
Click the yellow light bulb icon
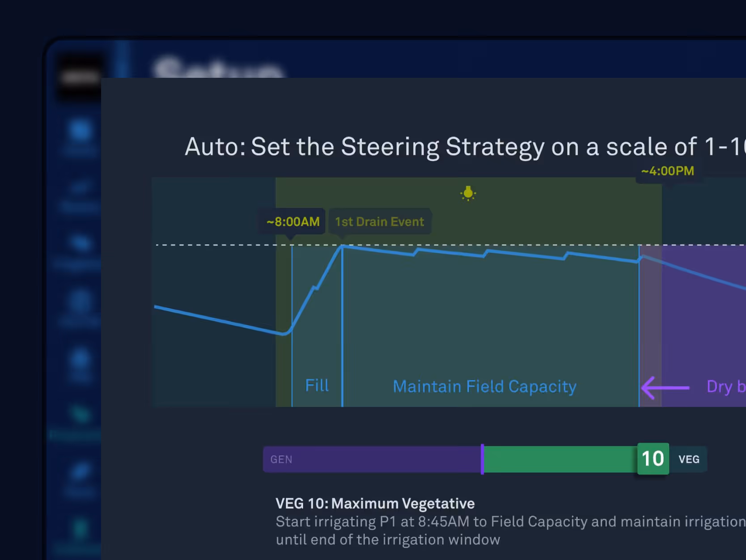468,193
